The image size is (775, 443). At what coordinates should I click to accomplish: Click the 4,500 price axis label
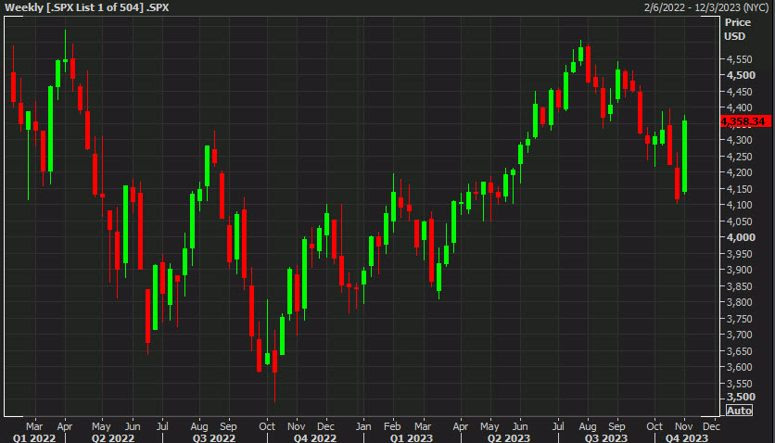(x=739, y=75)
